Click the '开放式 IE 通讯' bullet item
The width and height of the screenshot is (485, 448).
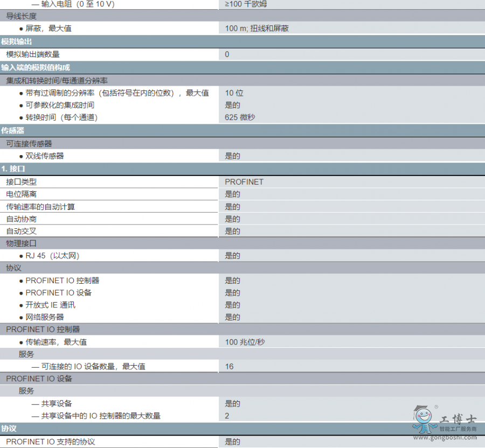[x=51, y=305]
